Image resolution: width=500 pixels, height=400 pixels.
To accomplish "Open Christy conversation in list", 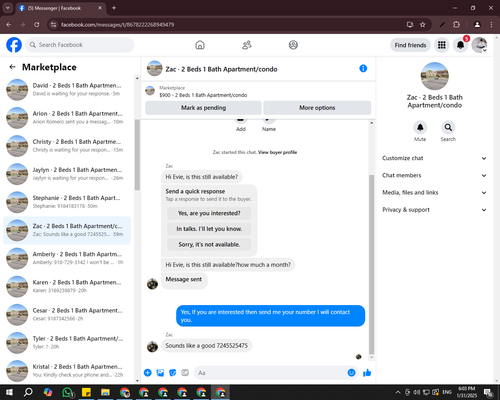I will tap(67, 146).
